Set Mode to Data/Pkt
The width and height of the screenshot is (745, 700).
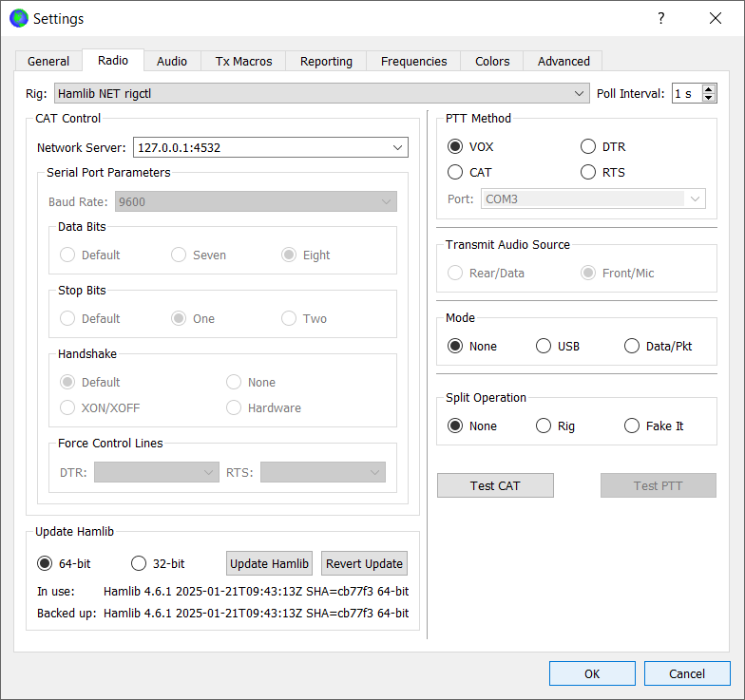coord(632,346)
